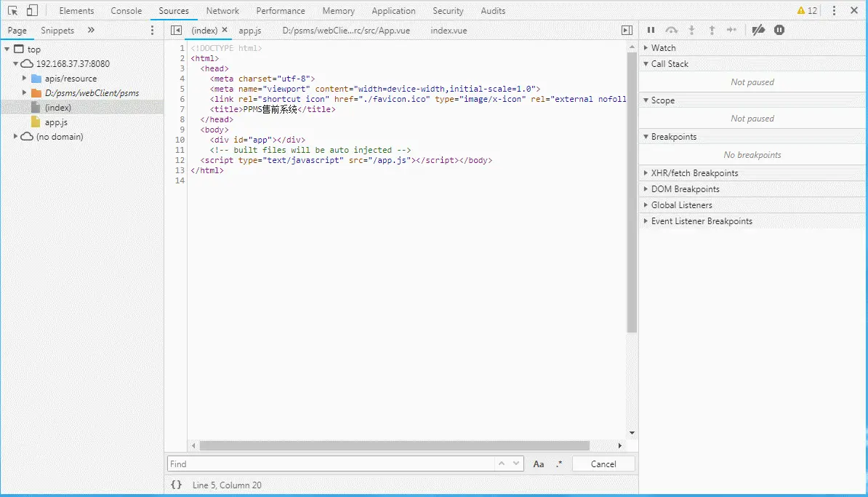Toggle match case in Find
Screen dimensions: 868x497
point(539,464)
